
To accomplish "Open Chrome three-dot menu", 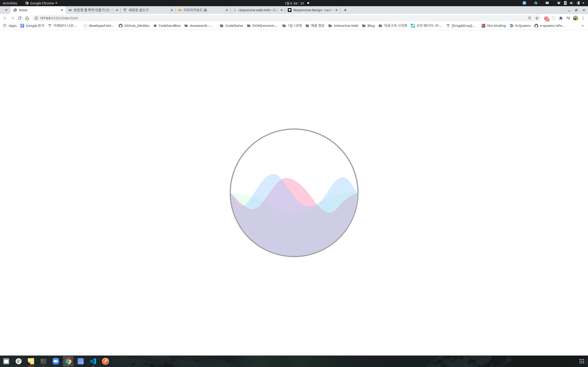I will 583,18.
